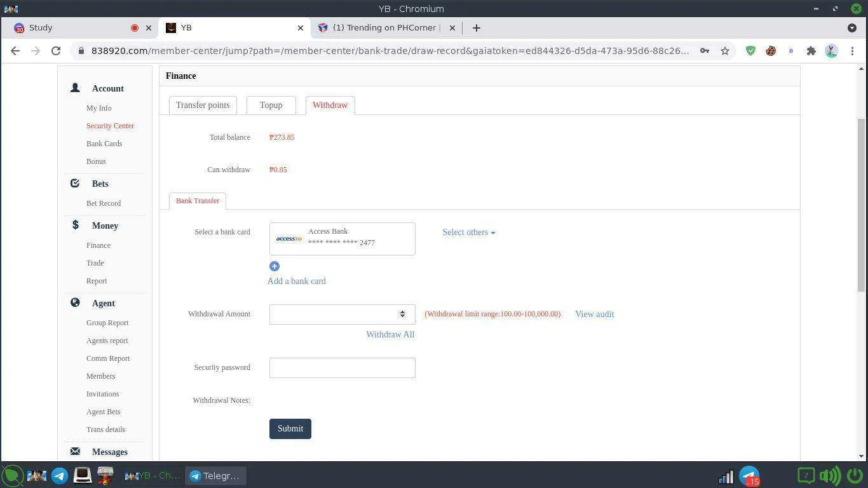
Task: Click the Access Bank logo on the card
Action: [x=289, y=239]
